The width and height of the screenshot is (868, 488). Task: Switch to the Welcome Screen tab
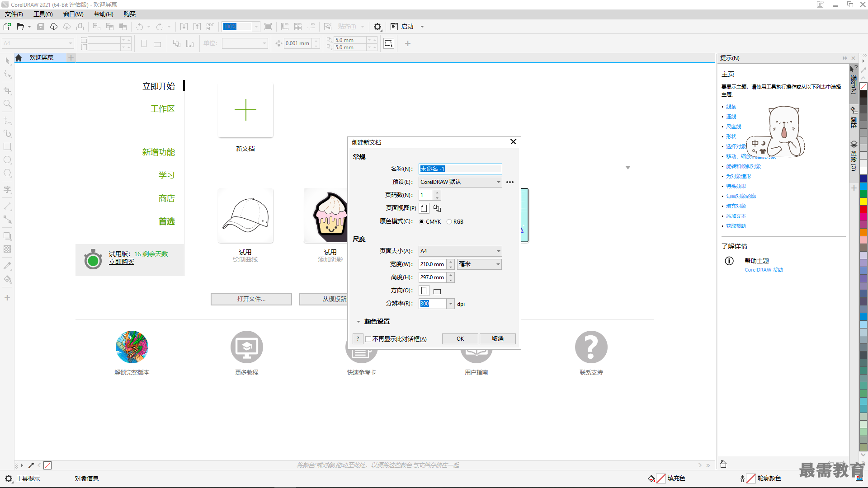coord(42,58)
